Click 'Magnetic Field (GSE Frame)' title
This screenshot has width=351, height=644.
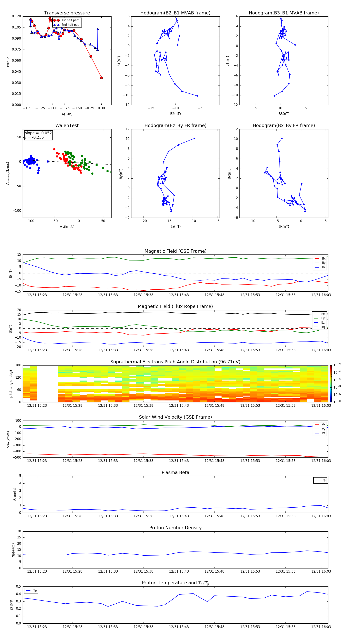pyautogui.click(x=175, y=251)
